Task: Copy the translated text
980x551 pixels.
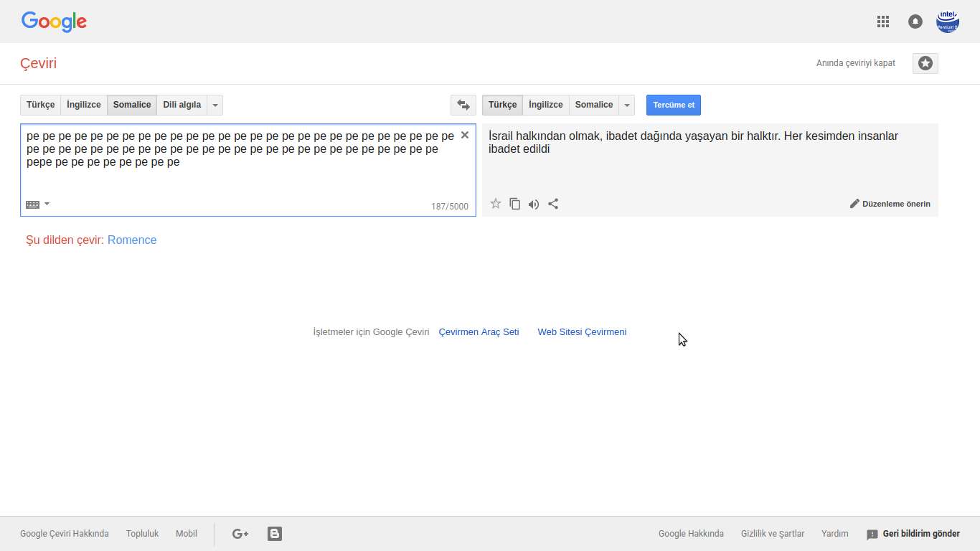Action: [x=514, y=204]
